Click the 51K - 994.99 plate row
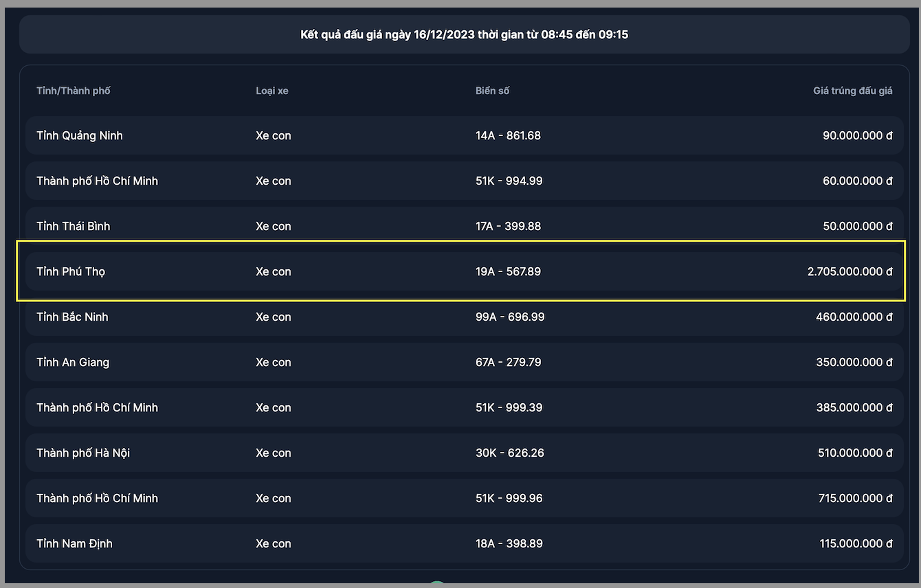The width and height of the screenshot is (921, 588). click(x=509, y=181)
